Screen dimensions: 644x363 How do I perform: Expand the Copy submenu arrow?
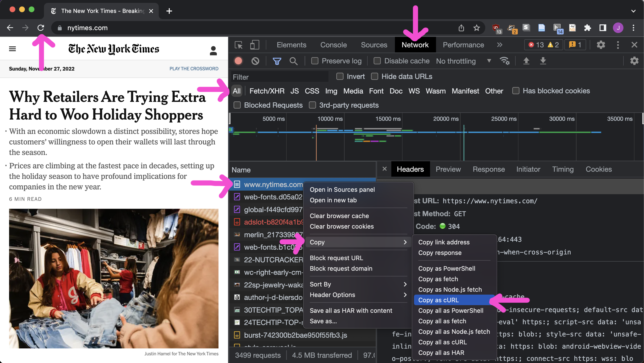tap(405, 242)
